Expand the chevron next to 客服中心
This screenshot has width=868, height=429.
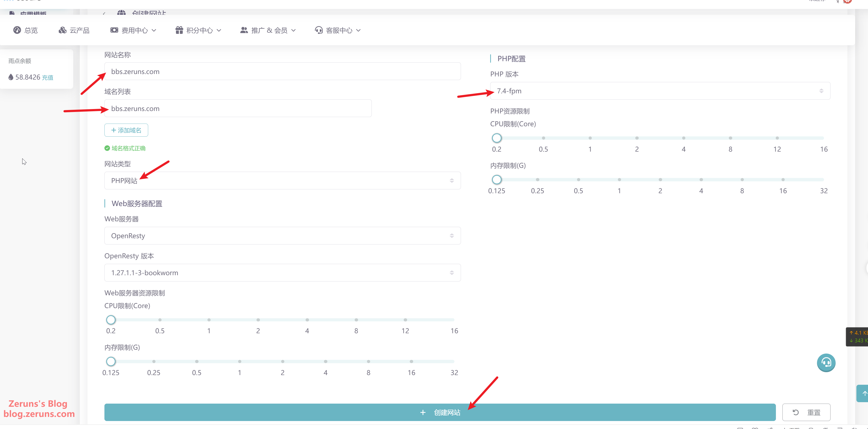click(x=358, y=30)
